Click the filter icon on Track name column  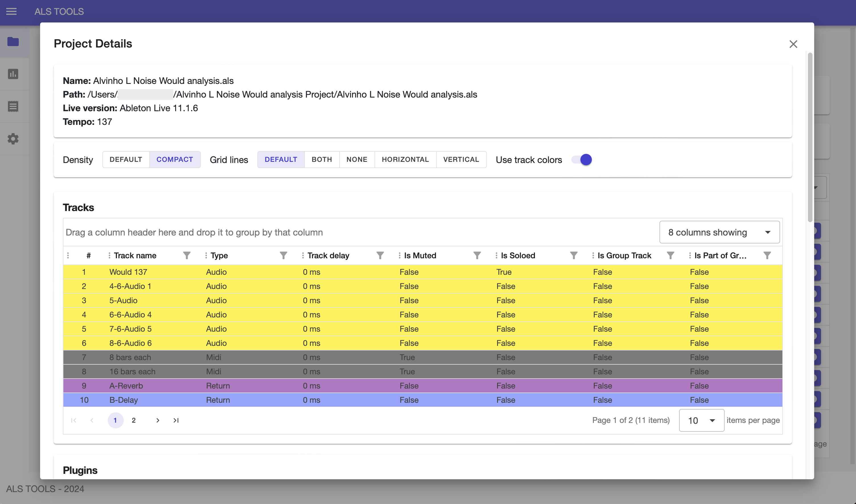click(186, 255)
